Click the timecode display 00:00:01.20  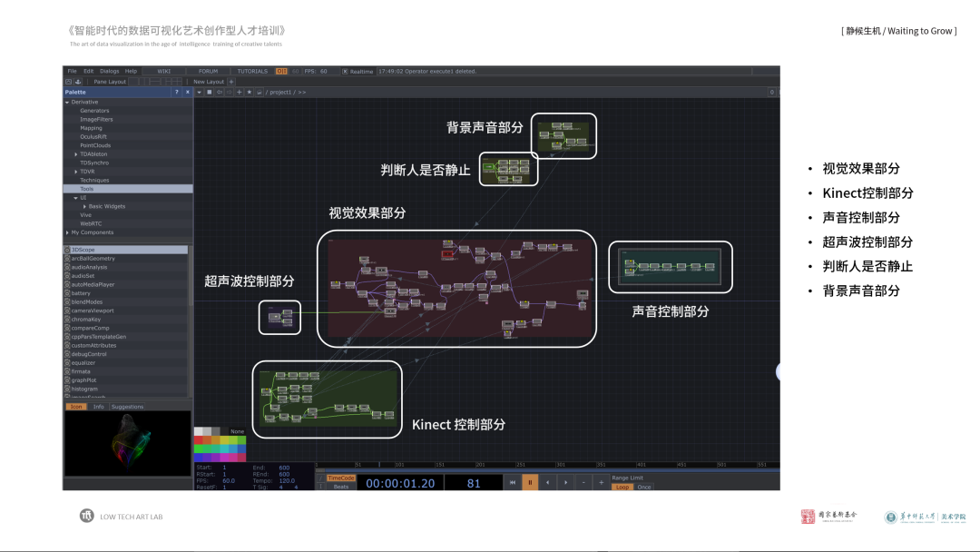[x=400, y=483]
